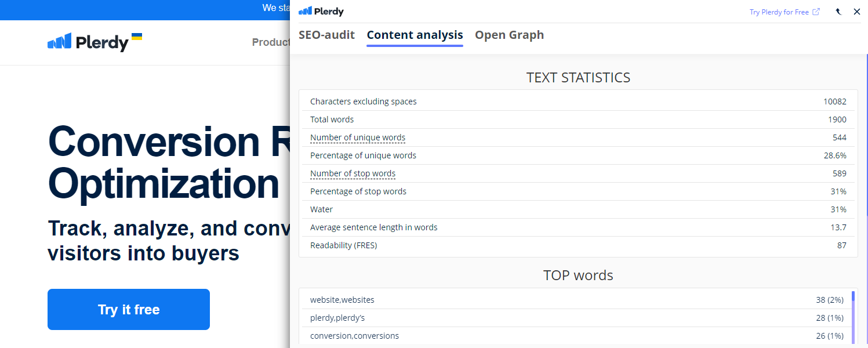Select the Total words value 1900

coord(837,119)
